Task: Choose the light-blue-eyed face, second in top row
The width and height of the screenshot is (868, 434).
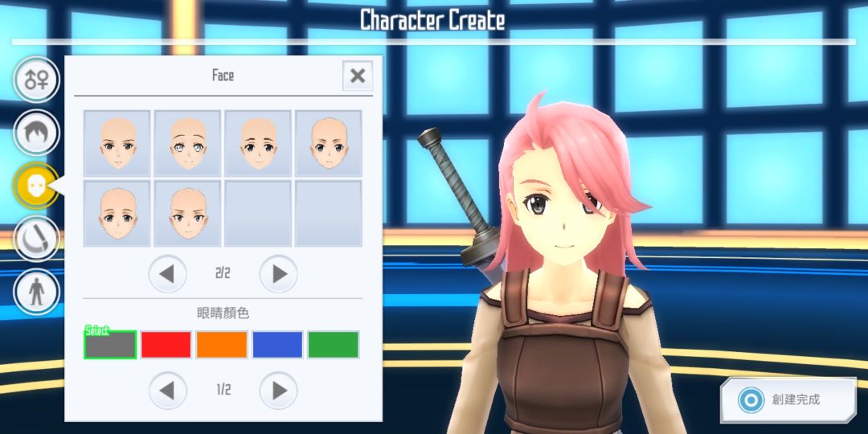Action: click(x=187, y=143)
